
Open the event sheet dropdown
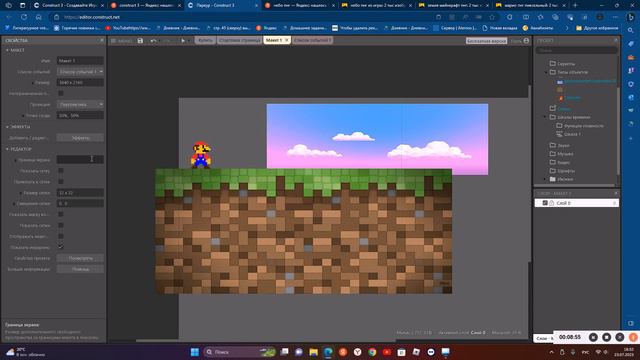pos(80,71)
